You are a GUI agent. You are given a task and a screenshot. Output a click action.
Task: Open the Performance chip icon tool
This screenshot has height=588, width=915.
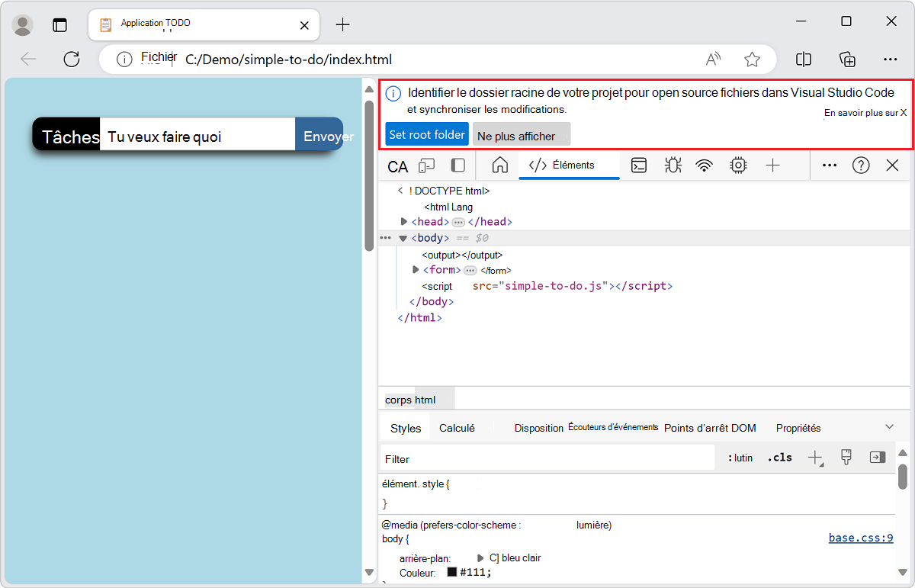[x=737, y=165]
